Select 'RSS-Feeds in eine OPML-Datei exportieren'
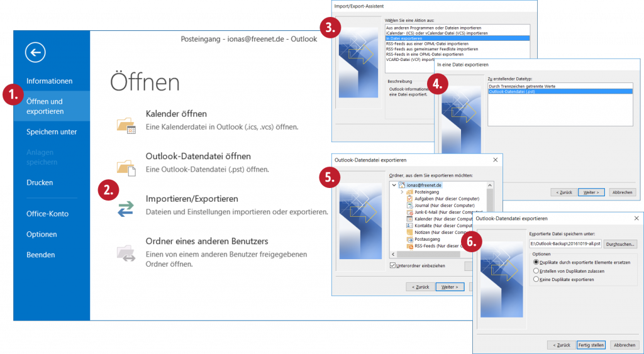Viewport: 644px width, 354px height. pos(425,54)
